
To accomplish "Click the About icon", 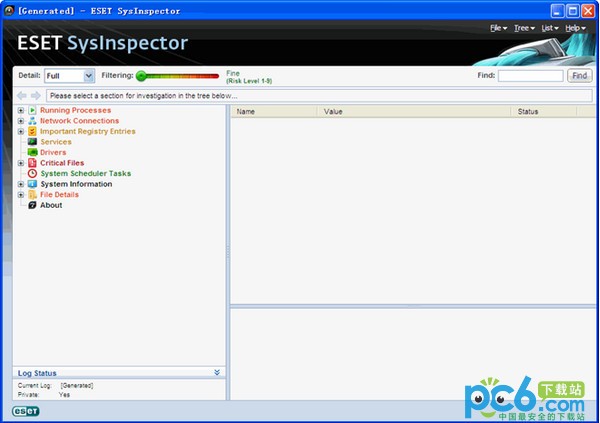I will (32, 205).
